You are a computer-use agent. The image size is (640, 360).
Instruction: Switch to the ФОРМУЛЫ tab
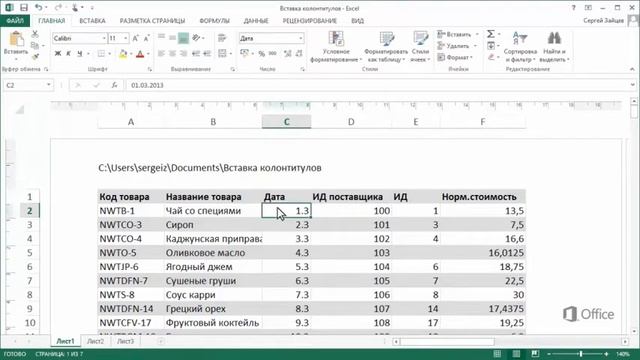[x=214, y=20]
